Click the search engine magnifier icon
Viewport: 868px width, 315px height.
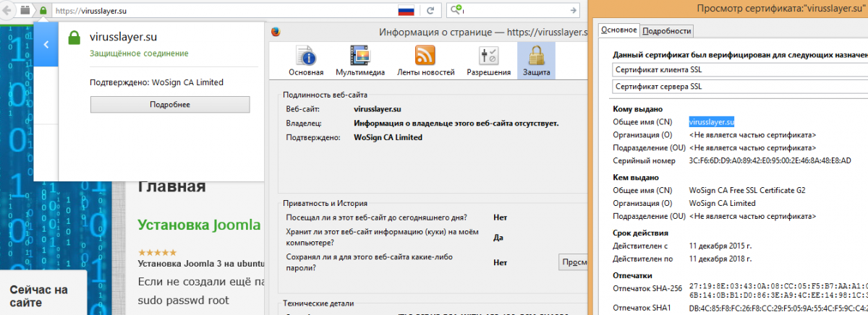tap(456, 11)
